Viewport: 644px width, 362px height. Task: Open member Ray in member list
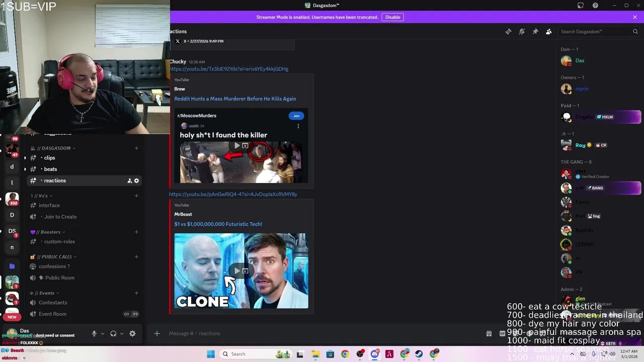tap(601, 145)
